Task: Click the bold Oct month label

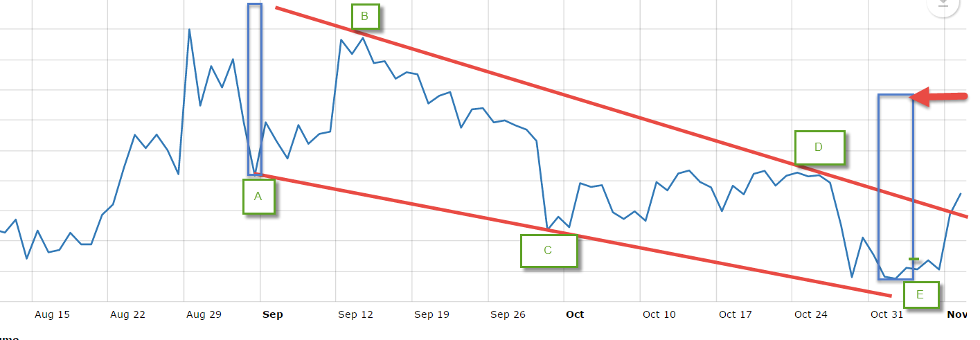Action: tap(575, 314)
